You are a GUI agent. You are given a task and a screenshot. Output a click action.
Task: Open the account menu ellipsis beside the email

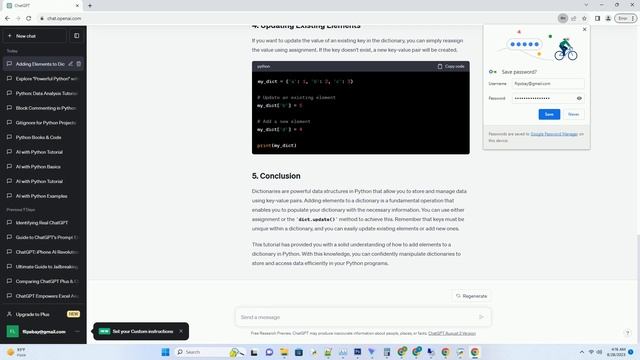tap(77, 331)
